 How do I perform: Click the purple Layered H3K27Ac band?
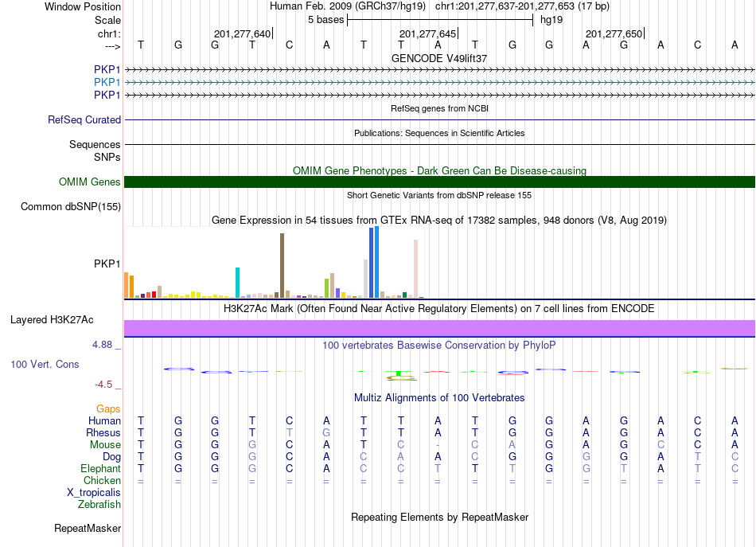439,328
